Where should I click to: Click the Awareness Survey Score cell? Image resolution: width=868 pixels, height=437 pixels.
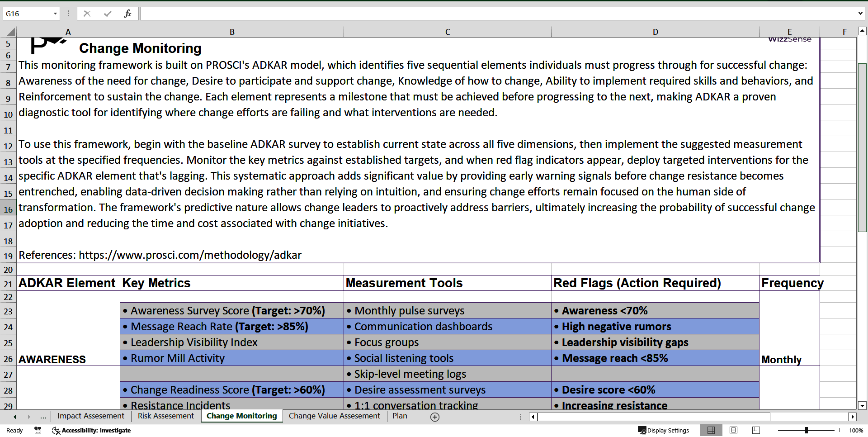pos(232,311)
